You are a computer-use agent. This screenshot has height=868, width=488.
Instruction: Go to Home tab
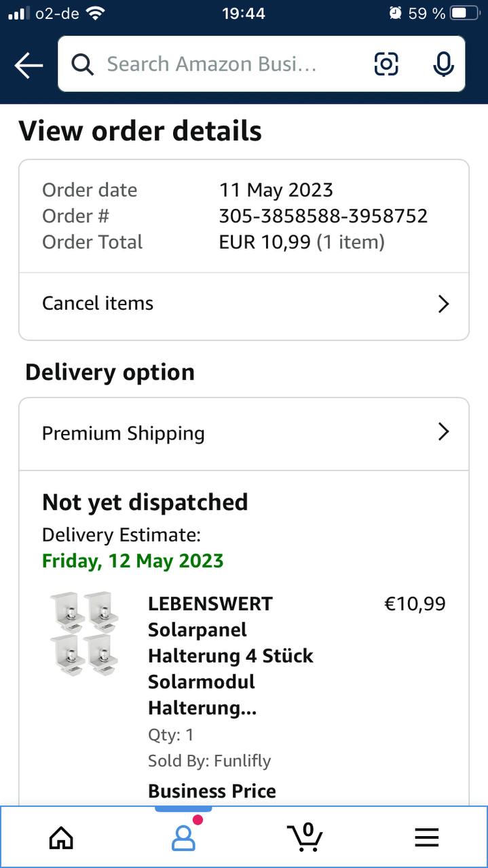(x=61, y=838)
